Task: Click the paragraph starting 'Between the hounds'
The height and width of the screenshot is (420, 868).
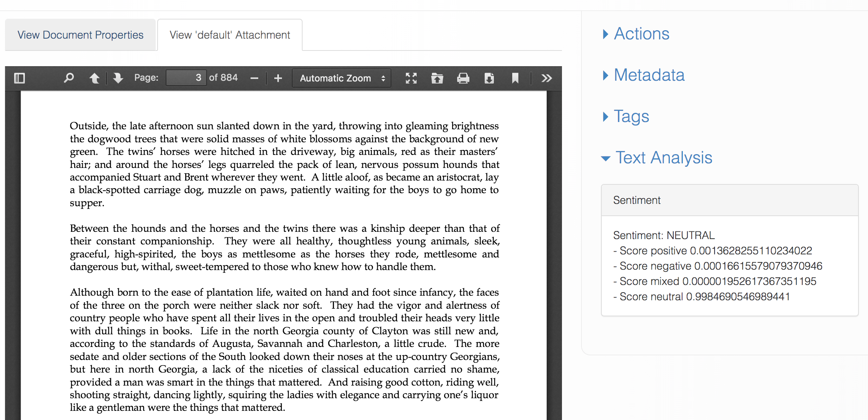Action: pyautogui.click(x=285, y=247)
